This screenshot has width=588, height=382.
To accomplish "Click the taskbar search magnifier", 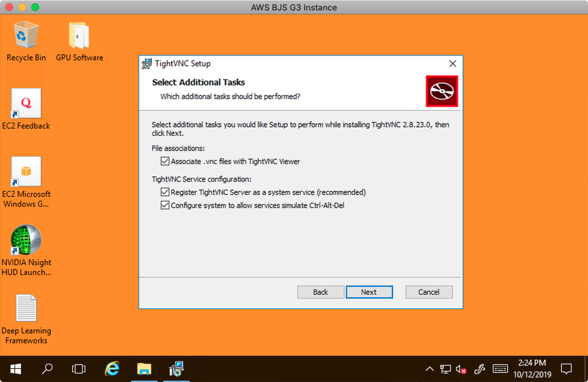I will pyautogui.click(x=47, y=368).
